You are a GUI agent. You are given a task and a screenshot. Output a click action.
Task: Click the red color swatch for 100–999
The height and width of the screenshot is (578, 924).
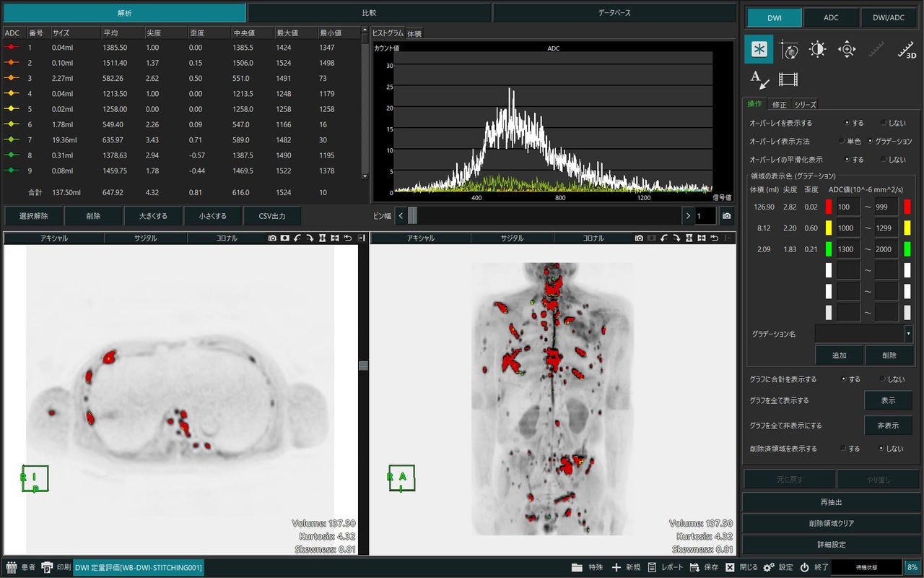829,207
